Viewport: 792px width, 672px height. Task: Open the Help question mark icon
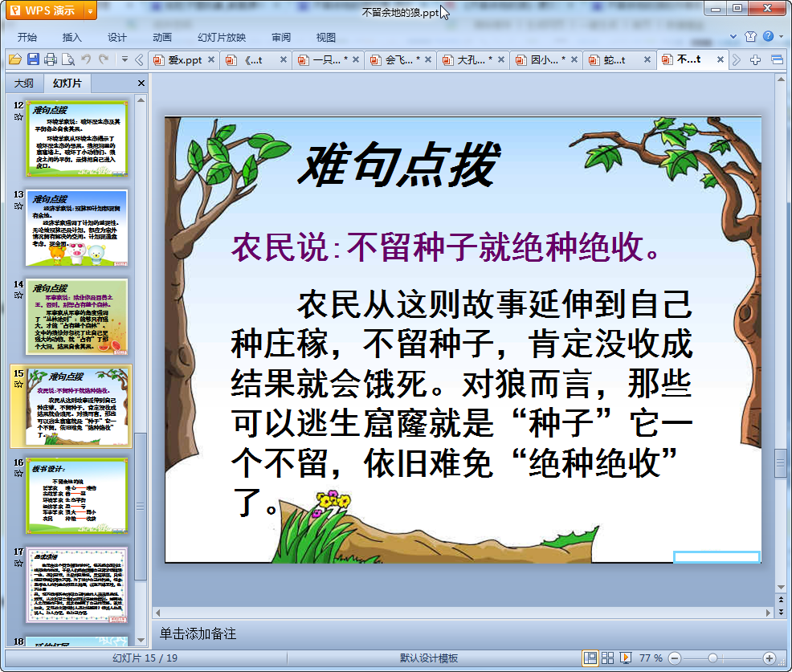point(768,36)
